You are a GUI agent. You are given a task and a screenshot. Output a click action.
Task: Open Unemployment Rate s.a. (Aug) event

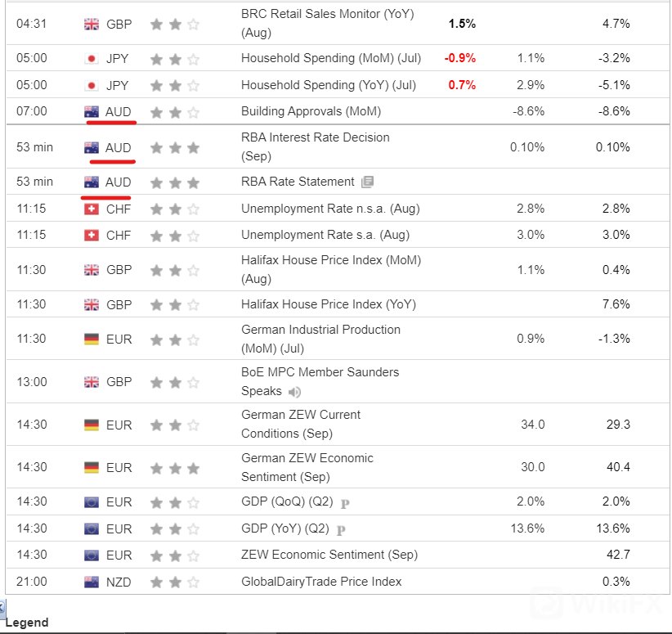pos(325,235)
